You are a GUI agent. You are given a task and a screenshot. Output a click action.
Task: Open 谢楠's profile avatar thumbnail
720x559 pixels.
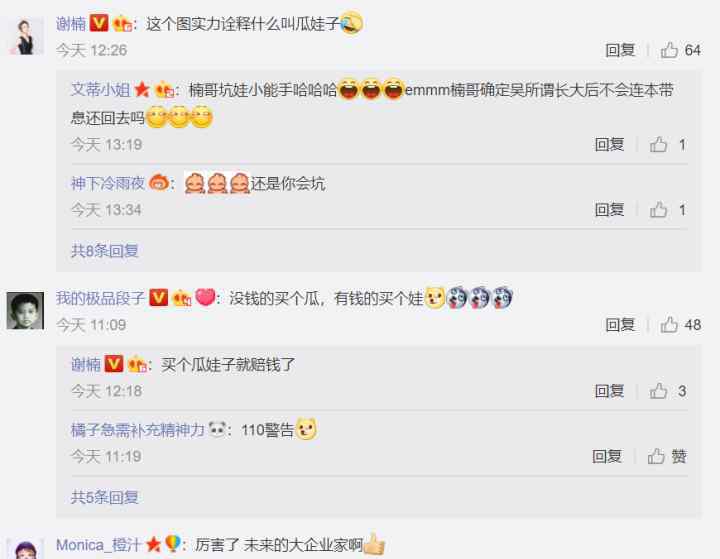(x=25, y=36)
